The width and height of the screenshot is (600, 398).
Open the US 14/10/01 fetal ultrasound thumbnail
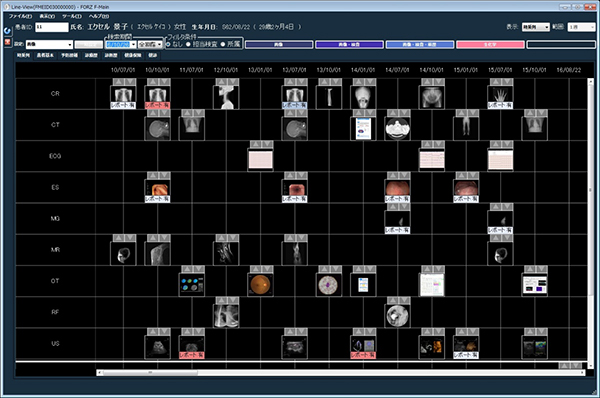pos(432,347)
